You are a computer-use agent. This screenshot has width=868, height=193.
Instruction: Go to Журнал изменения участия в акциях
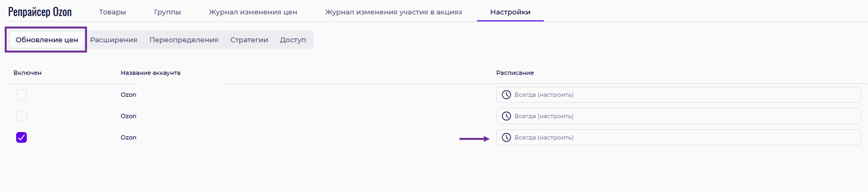[393, 12]
